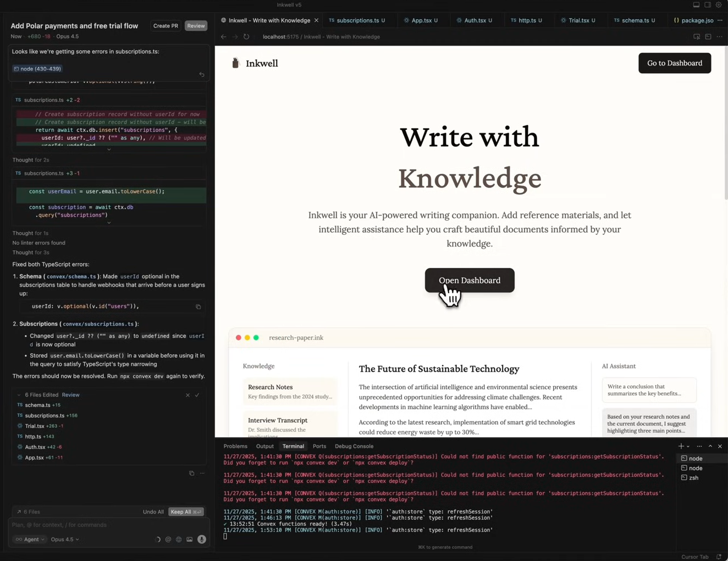
Task: Click the Review button beside Create PR
Action: (196, 26)
